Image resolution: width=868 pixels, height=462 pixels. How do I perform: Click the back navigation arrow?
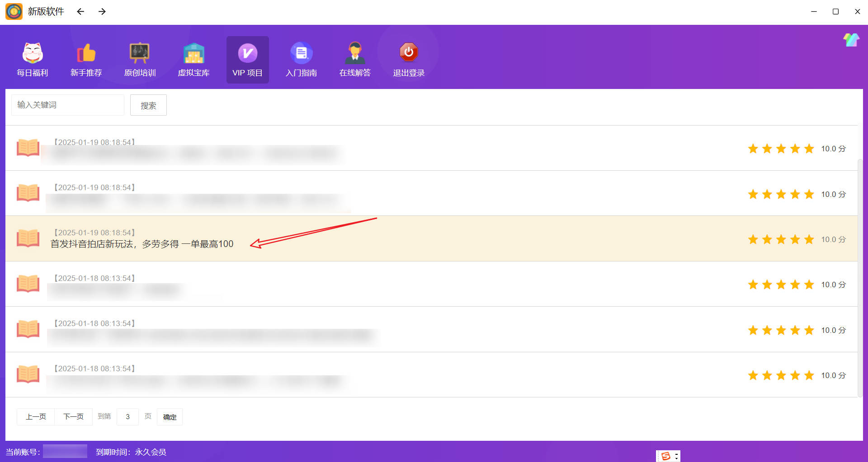tap(80, 11)
